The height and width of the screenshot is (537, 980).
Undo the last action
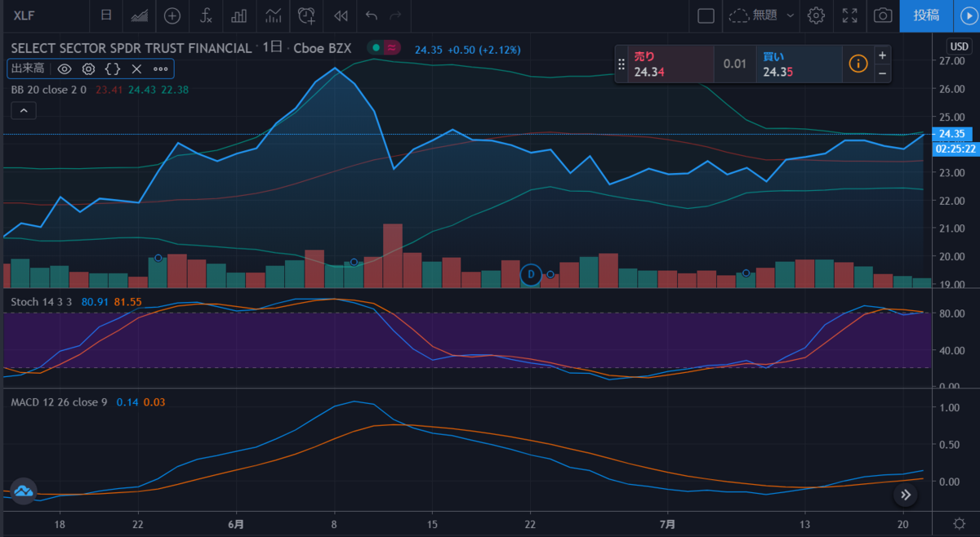(x=372, y=16)
